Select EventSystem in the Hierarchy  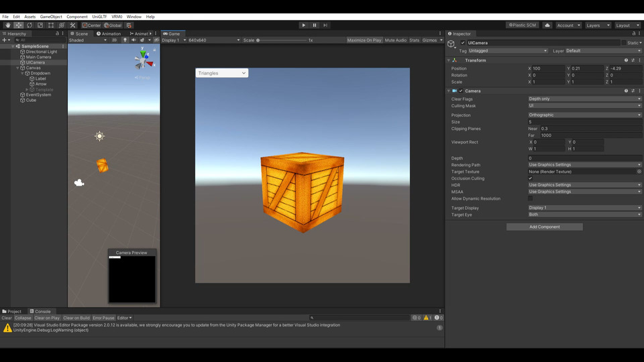38,95
